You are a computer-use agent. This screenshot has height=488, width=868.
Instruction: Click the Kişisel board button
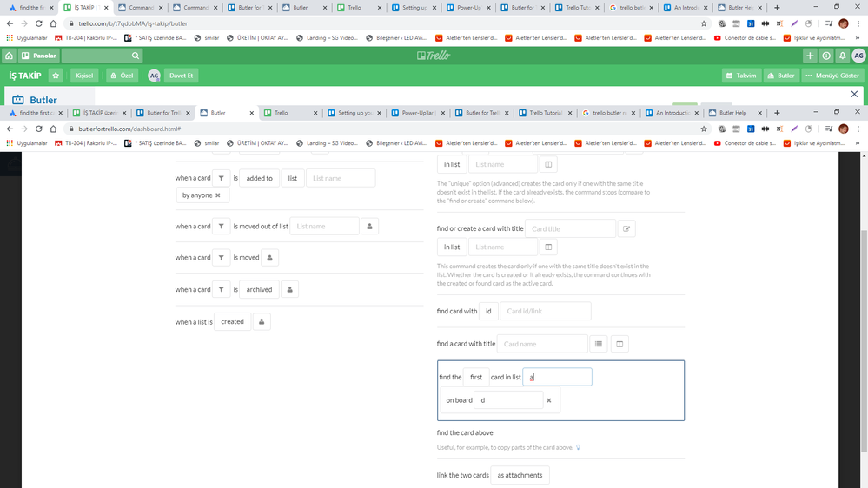point(84,76)
